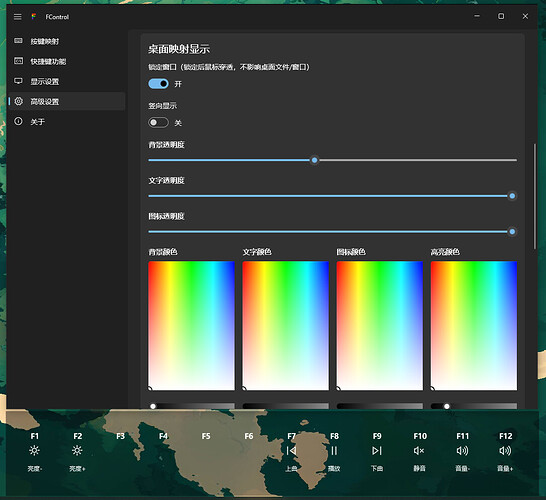Screen dimensions: 546x500
Task: Click the 文字透明度 slider handle
Action: point(512,196)
